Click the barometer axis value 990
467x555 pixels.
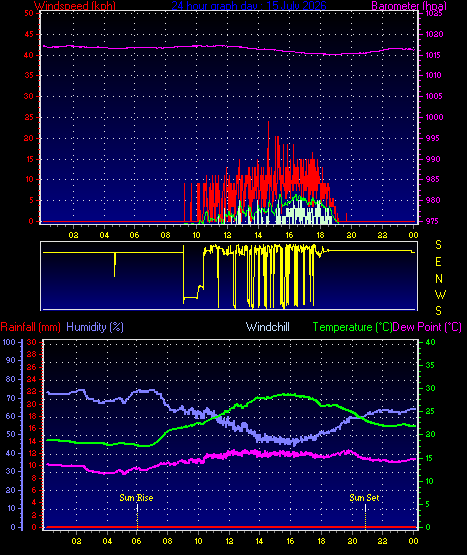(433, 159)
